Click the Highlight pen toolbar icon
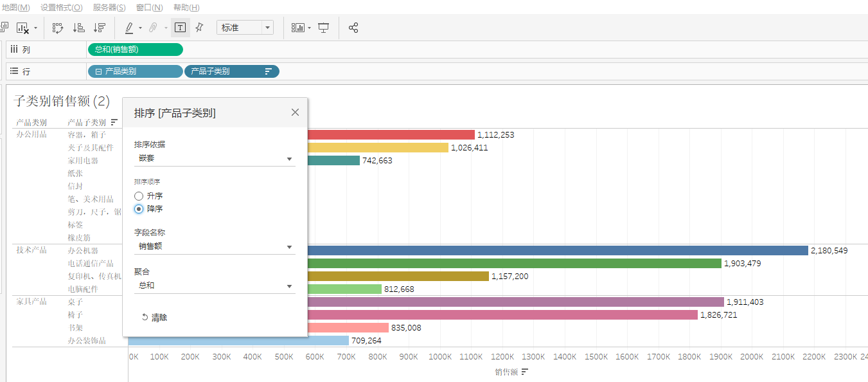The width and height of the screenshot is (868, 382). 129,28
